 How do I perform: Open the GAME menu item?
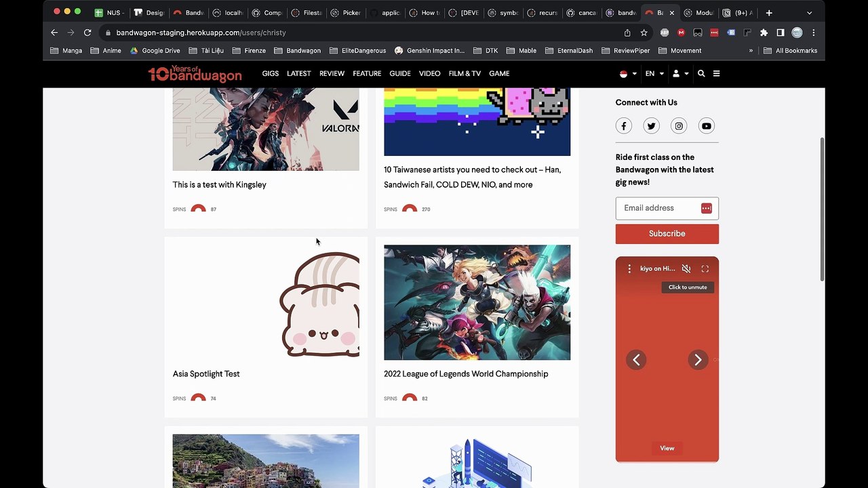point(499,74)
